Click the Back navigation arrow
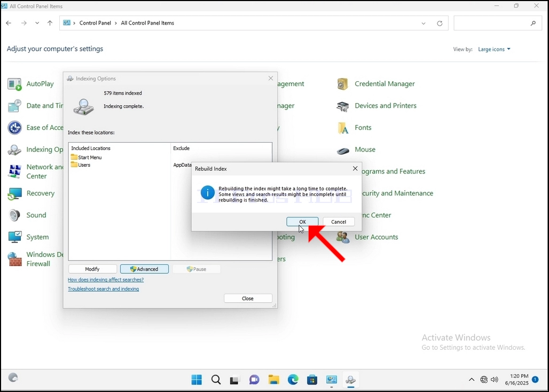The width and height of the screenshot is (549, 392). (x=9, y=23)
